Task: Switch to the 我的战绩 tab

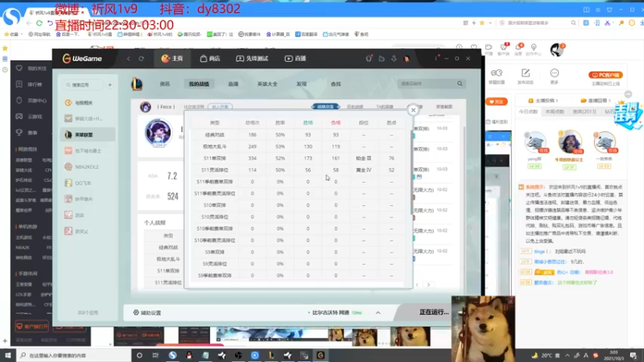Action: click(199, 84)
